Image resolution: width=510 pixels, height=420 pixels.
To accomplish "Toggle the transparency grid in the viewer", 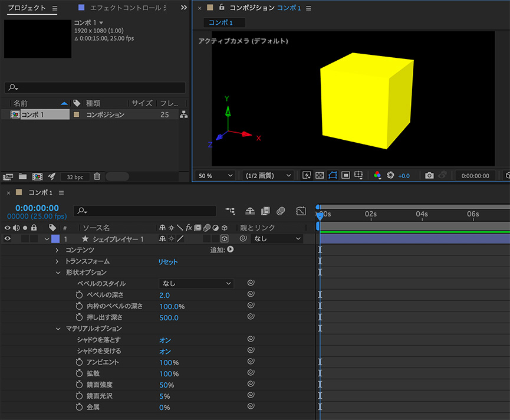I will pyautogui.click(x=320, y=175).
